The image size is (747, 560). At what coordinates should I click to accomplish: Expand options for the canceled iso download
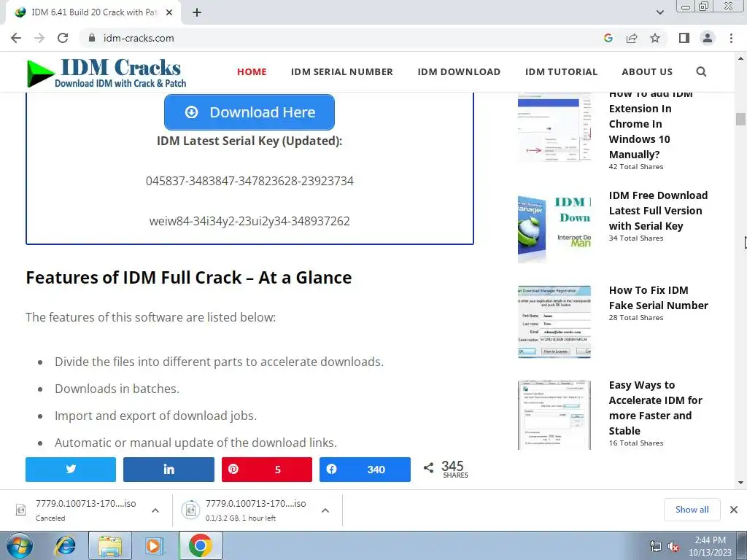click(155, 510)
